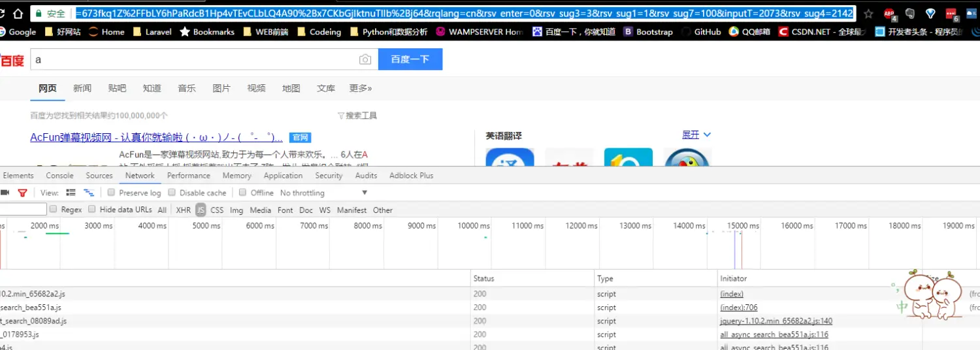Open the Adblock Plus extension icon
Screen dimensions: 980x350
[889, 14]
